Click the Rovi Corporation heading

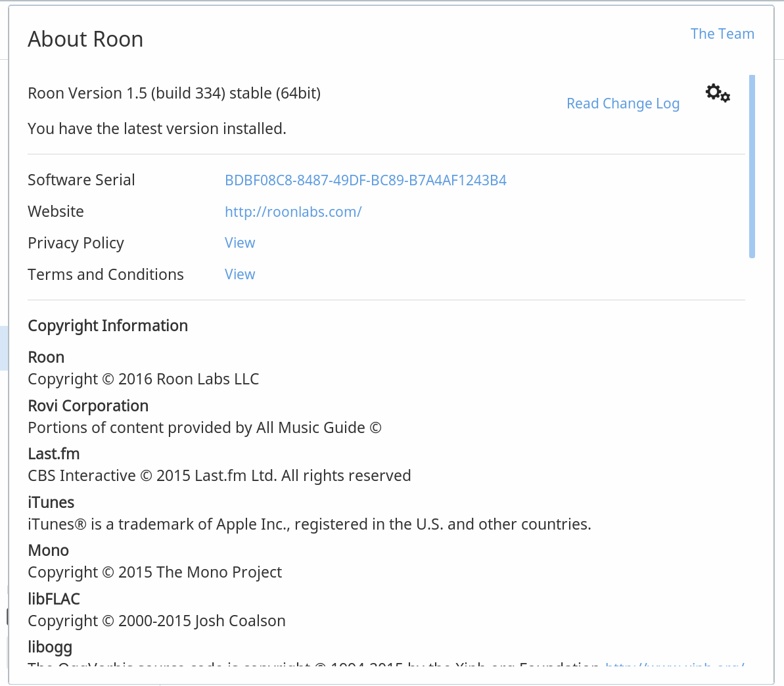point(88,406)
